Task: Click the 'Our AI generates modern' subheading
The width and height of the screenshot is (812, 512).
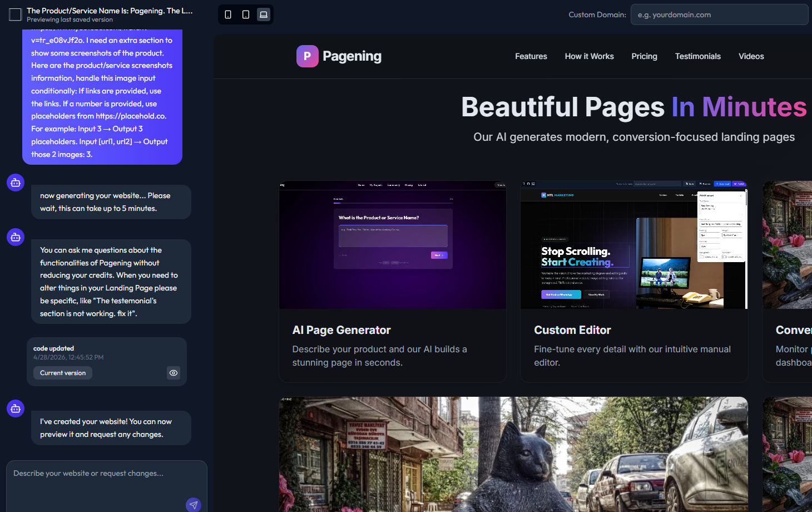Action: 634,137
